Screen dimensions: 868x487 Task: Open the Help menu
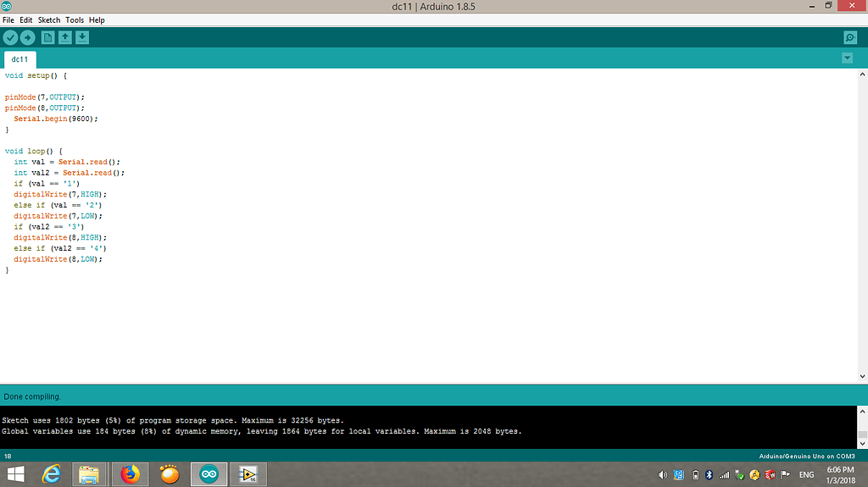97,20
